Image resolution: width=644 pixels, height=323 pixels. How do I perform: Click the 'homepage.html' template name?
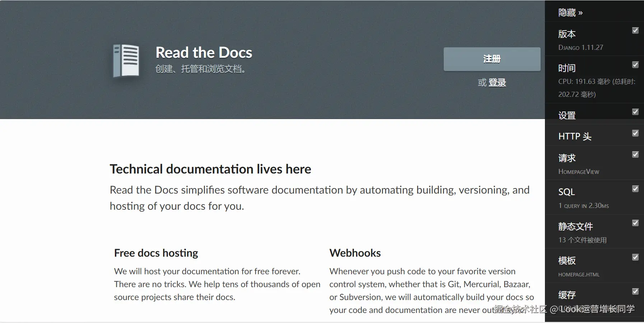[x=579, y=275]
